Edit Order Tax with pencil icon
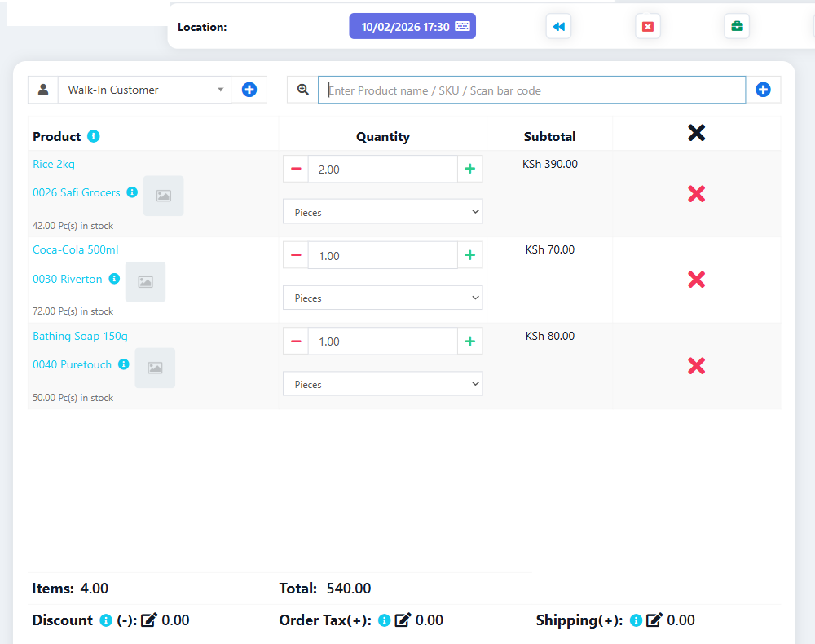The width and height of the screenshot is (815, 644). [x=403, y=620]
